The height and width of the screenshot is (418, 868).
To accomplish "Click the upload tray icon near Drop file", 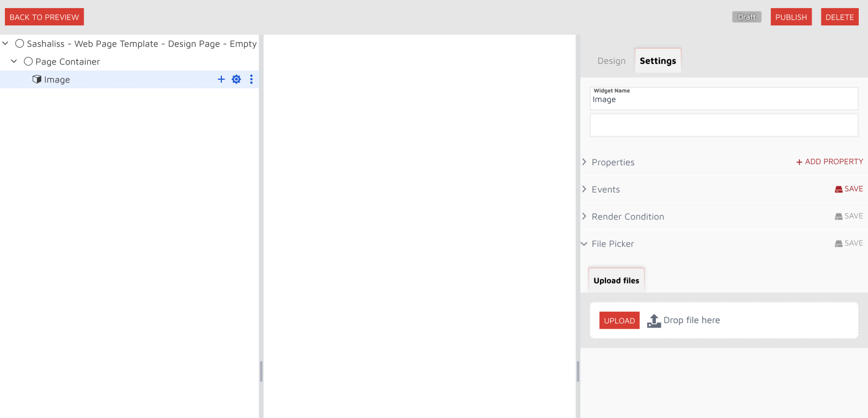I will (654, 321).
